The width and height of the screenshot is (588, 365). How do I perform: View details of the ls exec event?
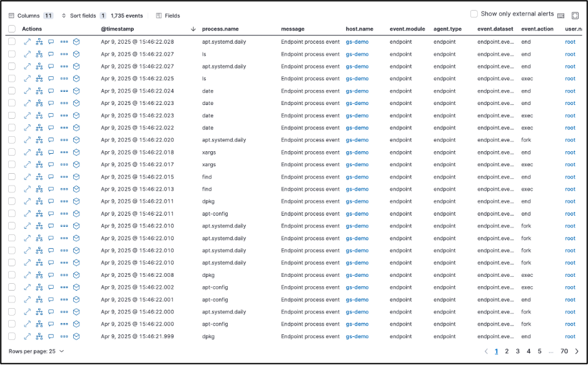27,79
